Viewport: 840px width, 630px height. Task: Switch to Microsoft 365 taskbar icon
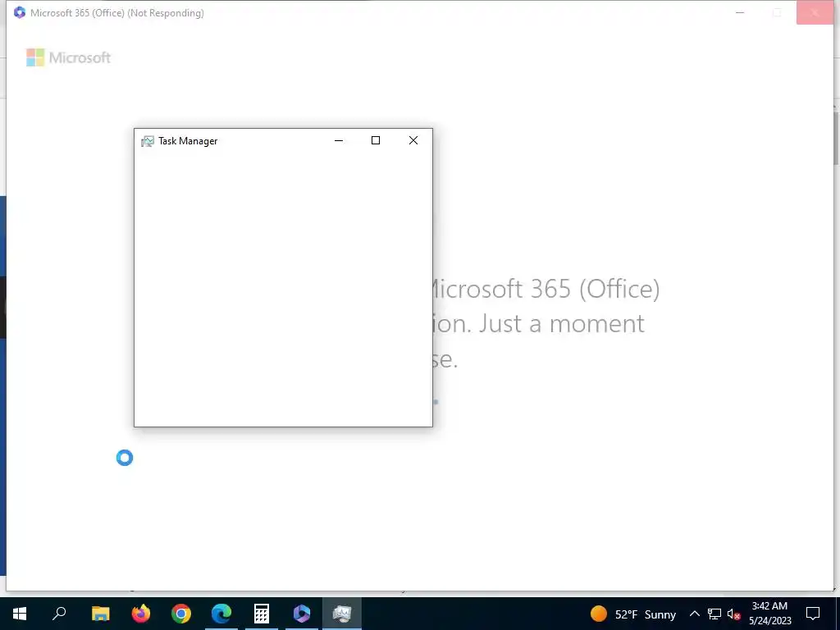click(x=302, y=614)
